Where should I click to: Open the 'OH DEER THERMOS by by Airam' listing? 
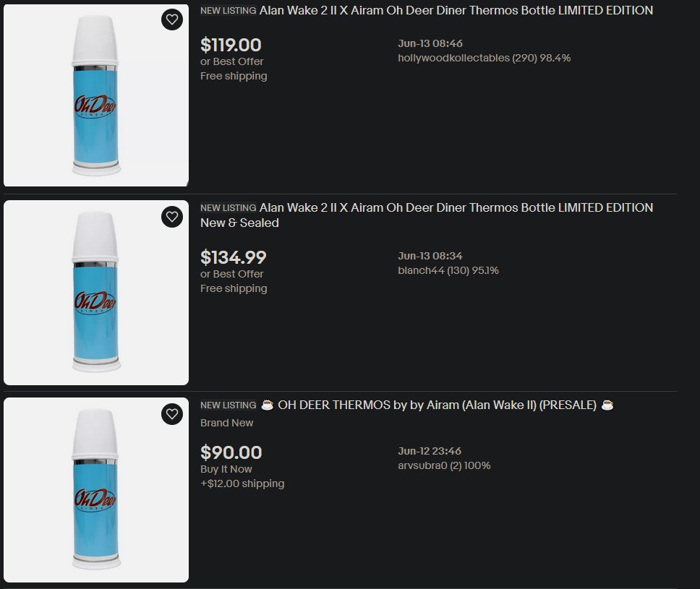coord(437,405)
